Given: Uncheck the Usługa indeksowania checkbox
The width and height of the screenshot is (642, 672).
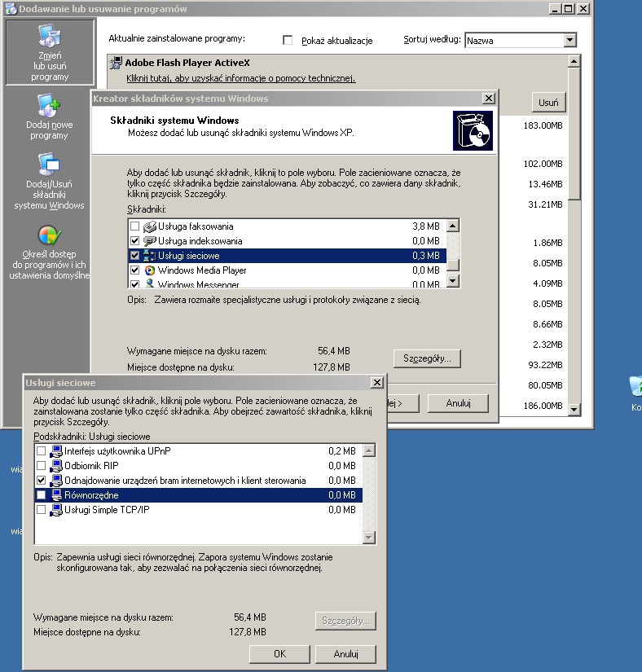Looking at the screenshot, I should 135,240.
